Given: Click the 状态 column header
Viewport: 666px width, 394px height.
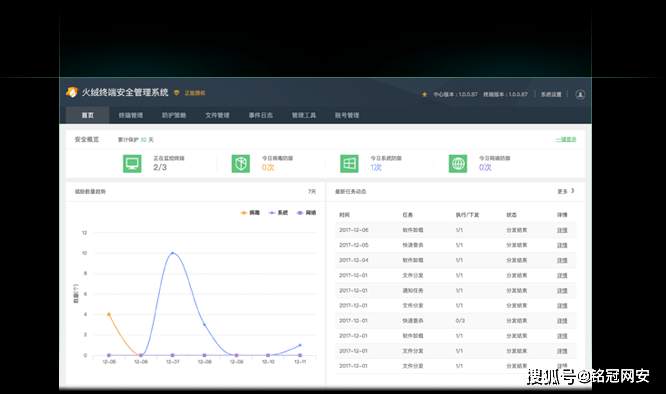Looking at the screenshot, I should (511, 215).
